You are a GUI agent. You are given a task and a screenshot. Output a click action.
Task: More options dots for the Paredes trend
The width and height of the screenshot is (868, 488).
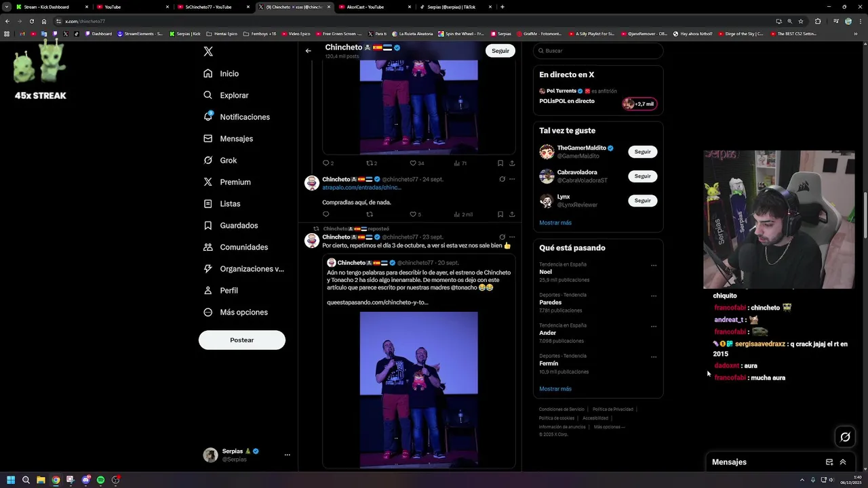[654, 296]
